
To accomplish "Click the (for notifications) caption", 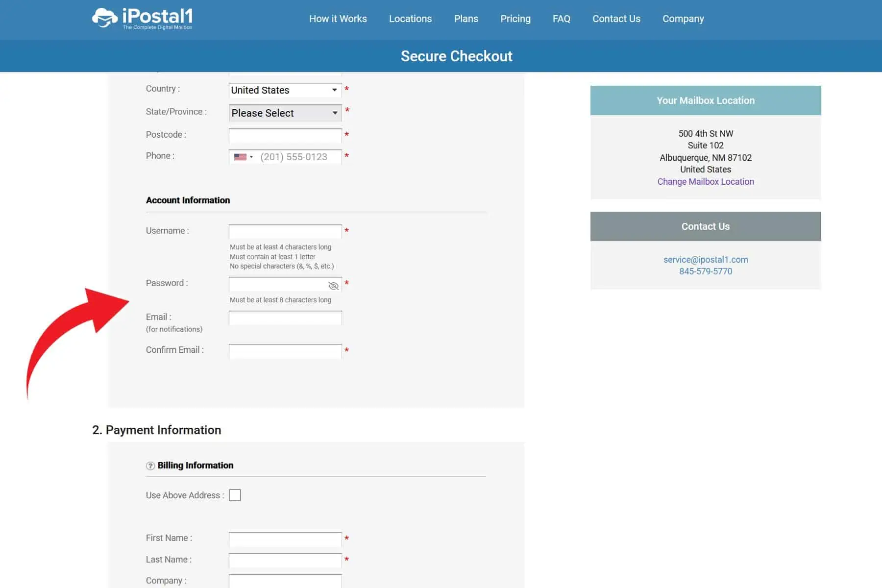I will pyautogui.click(x=174, y=329).
